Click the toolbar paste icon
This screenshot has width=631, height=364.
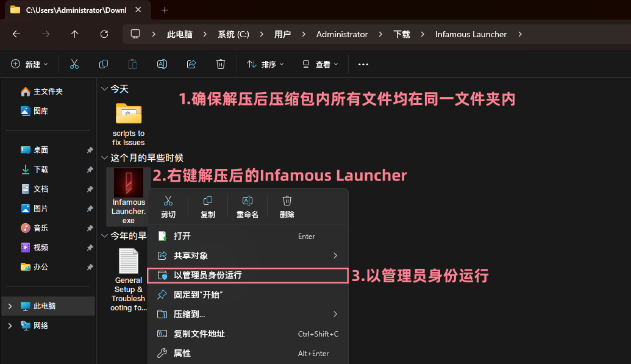pos(133,64)
